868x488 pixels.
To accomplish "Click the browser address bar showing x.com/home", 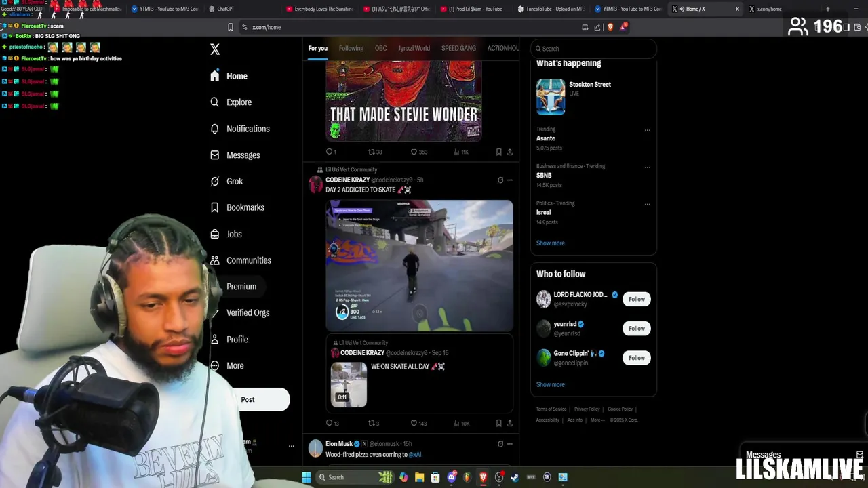I will point(407,27).
